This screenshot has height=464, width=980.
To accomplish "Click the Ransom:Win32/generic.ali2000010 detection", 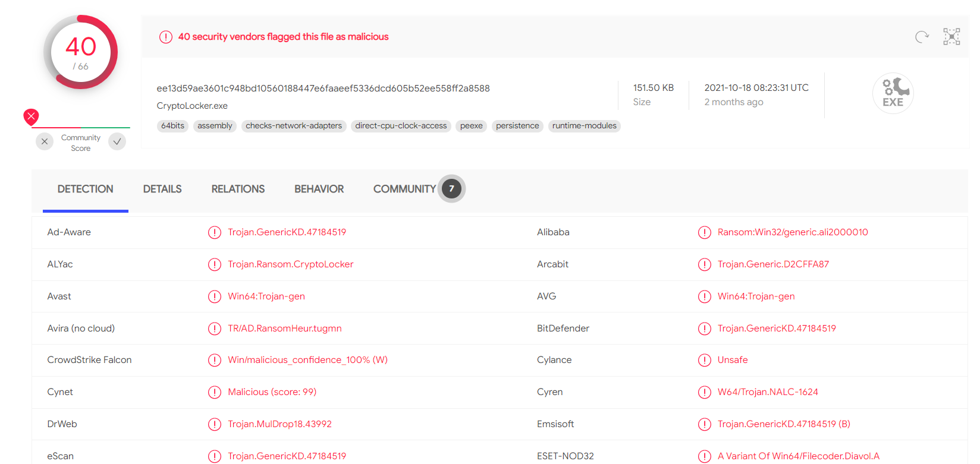I will point(793,232).
